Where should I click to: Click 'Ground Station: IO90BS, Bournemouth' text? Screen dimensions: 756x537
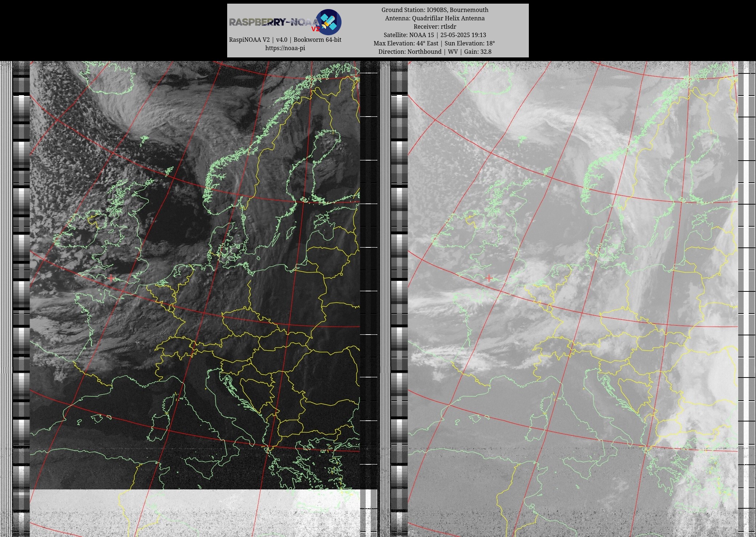point(435,10)
